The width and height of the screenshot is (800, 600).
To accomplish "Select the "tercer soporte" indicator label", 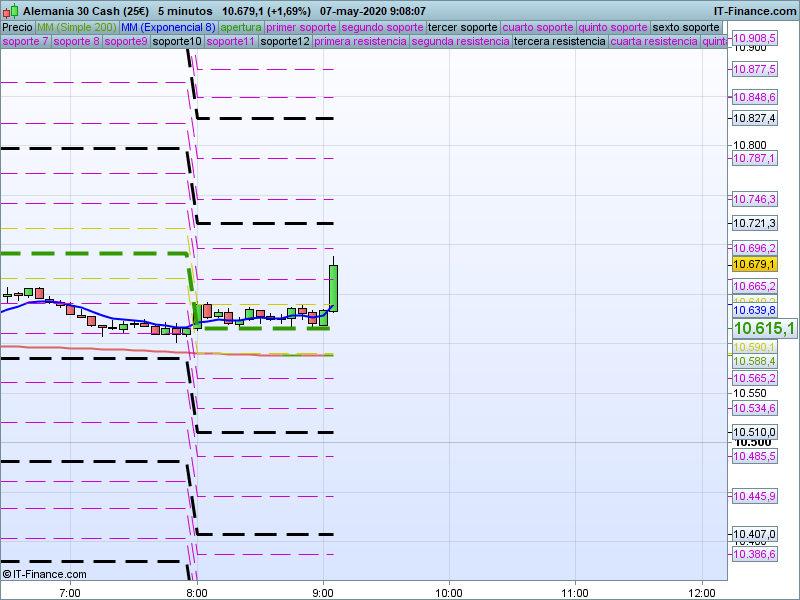I will [x=462, y=27].
